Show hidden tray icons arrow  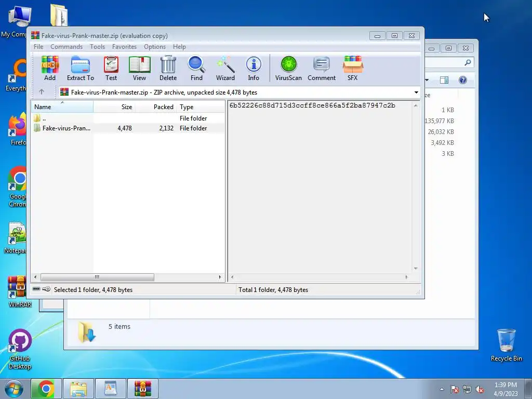point(442,390)
